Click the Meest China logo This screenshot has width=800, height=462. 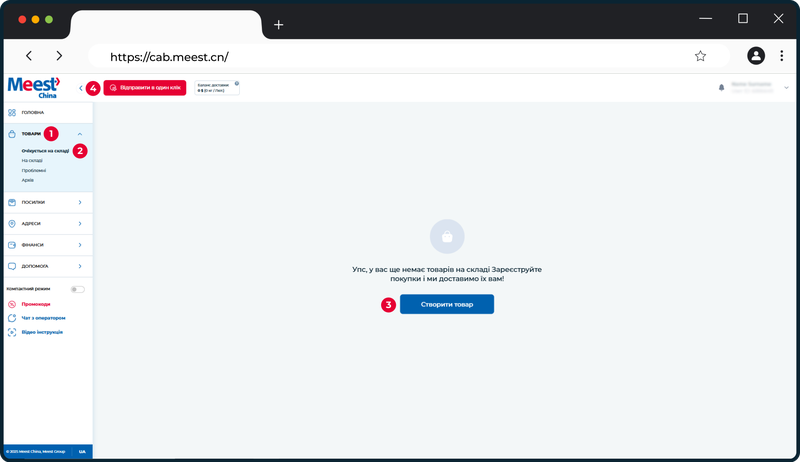tap(34, 88)
